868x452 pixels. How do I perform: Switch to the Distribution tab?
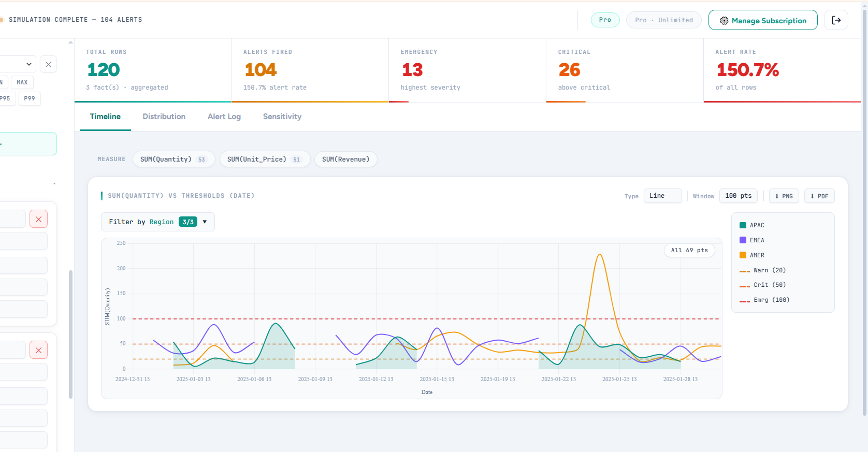coord(164,116)
